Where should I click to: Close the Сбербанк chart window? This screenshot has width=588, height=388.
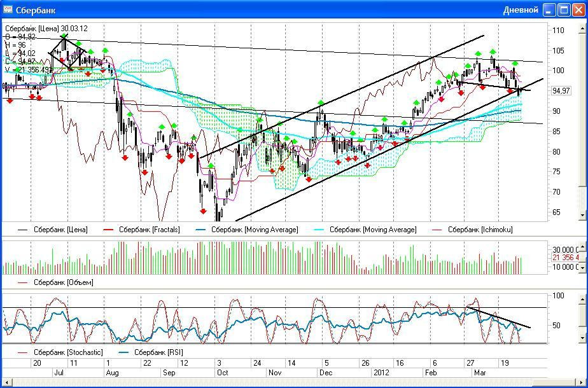click(578, 10)
